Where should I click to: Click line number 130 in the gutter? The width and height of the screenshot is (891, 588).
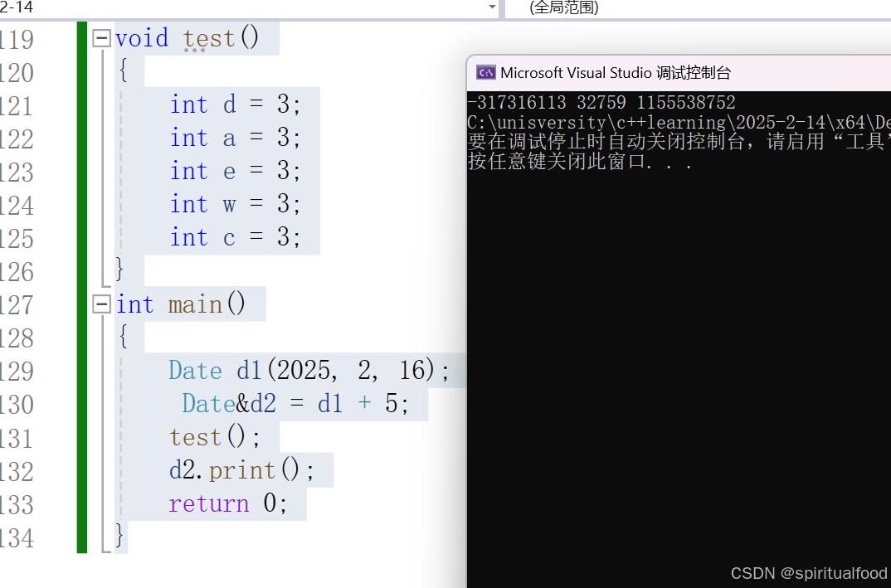[x=17, y=405]
